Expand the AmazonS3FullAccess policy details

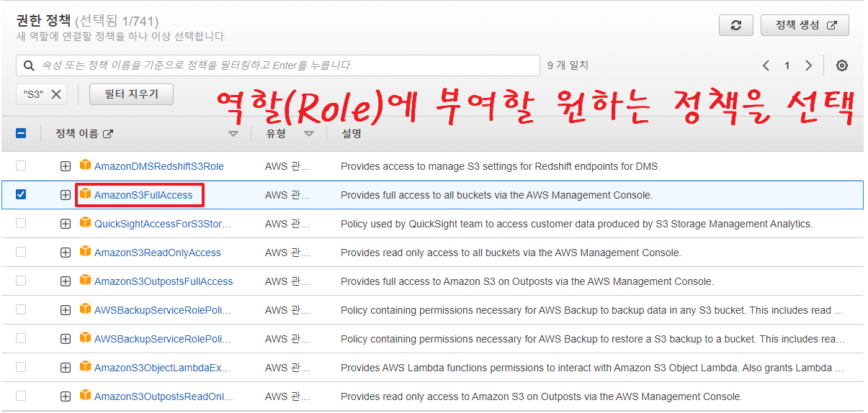coord(66,195)
